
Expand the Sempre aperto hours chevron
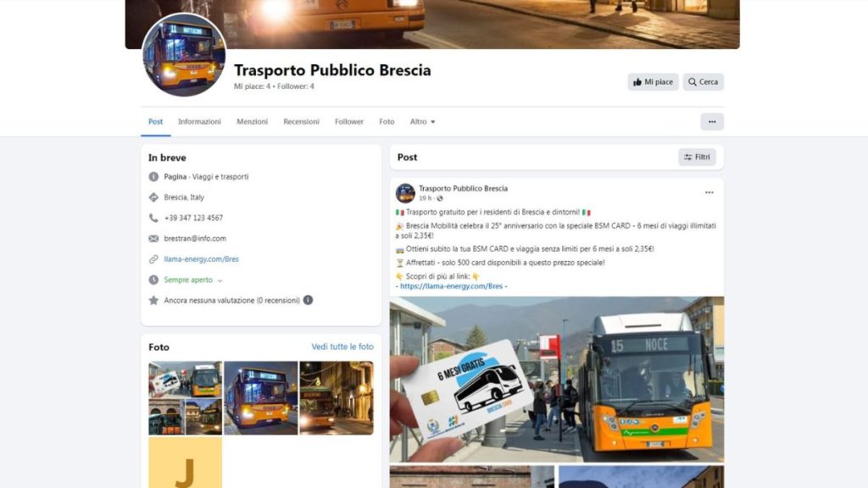click(220, 280)
